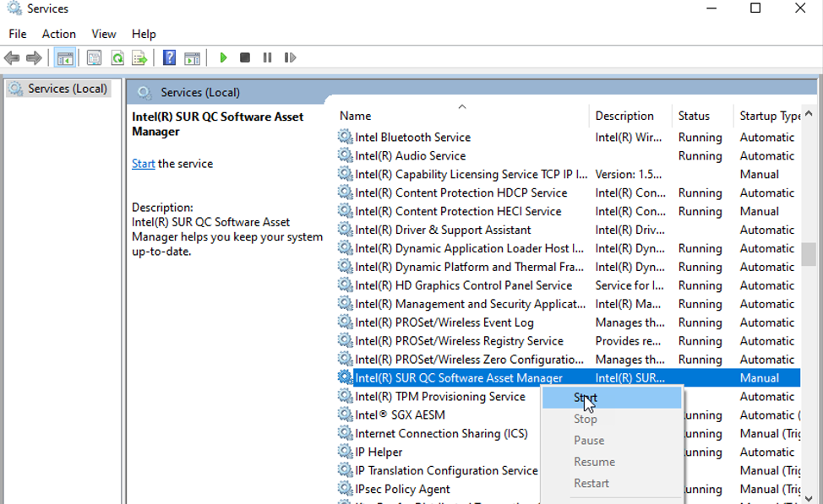Click the Export List toolbar icon
The image size is (823, 504).
139,57
